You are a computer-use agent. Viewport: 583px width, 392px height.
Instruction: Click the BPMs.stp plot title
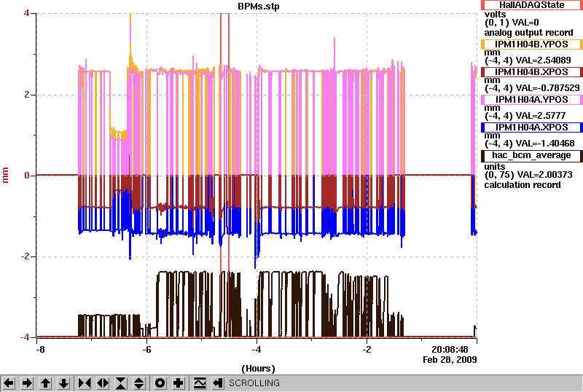259,7
